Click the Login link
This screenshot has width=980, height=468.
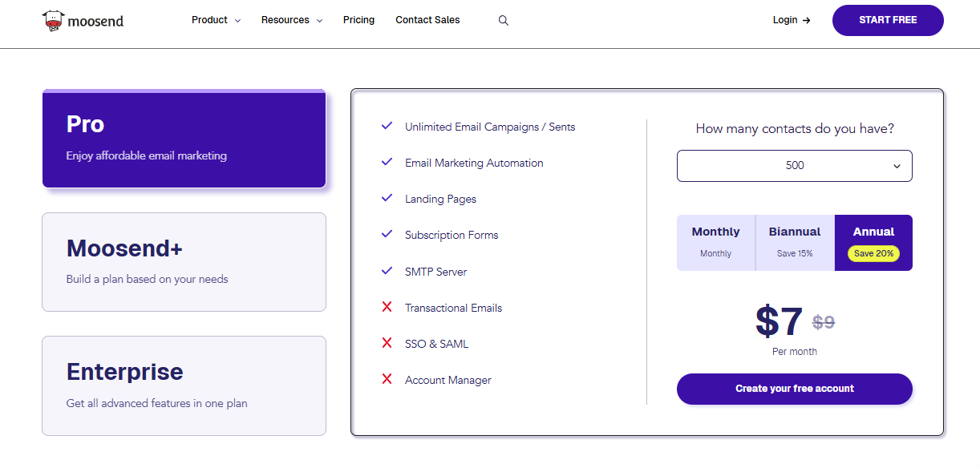coord(791,20)
